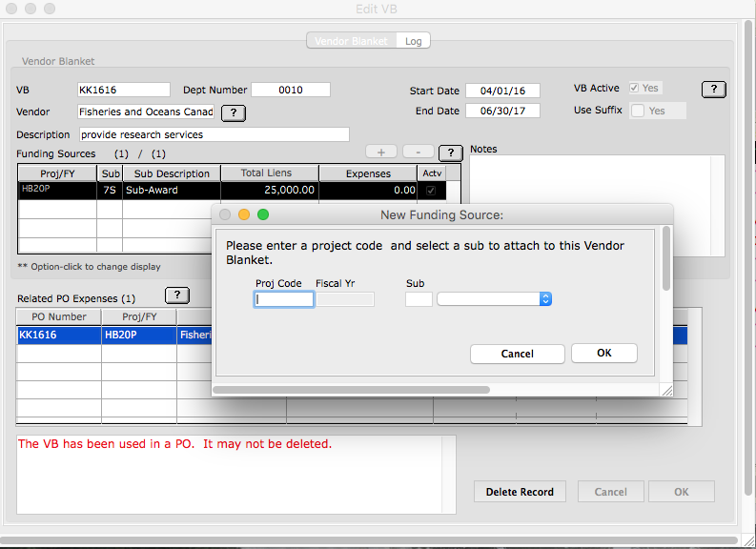Click the Delete Record button
The height and width of the screenshot is (549, 756).
pyautogui.click(x=520, y=492)
